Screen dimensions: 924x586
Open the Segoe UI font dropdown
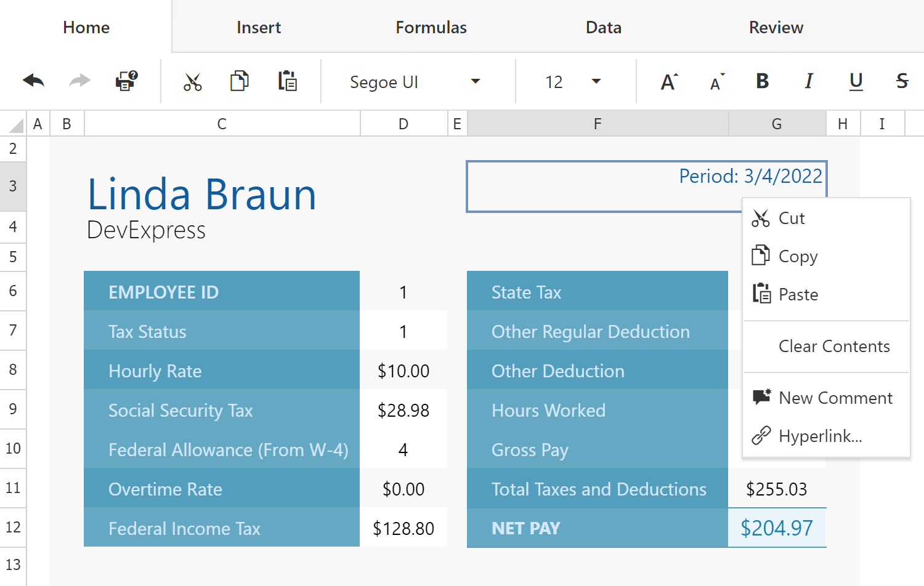(475, 82)
